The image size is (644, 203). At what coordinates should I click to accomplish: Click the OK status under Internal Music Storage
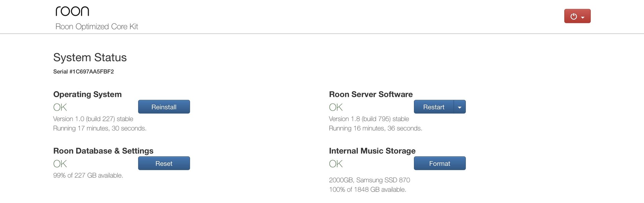[x=336, y=164]
